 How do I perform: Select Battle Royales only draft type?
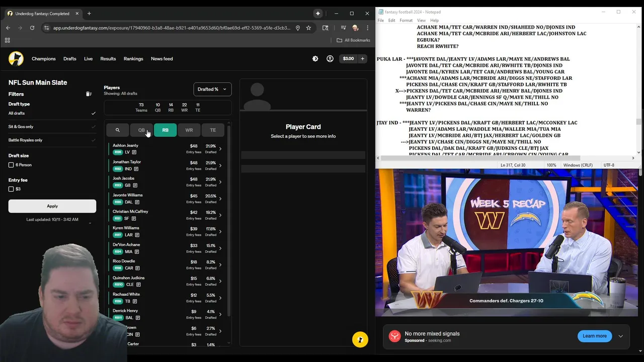pos(52,140)
